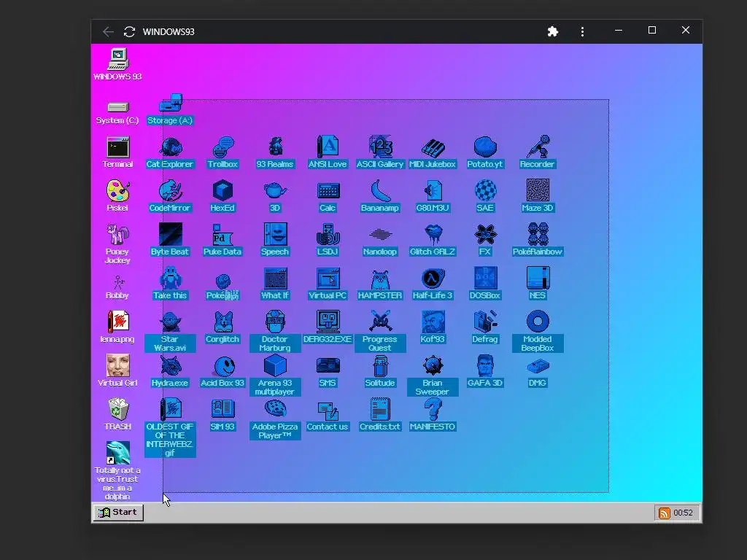Open the NES emulator icon
This screenshot has height=560, width=747.
(x=538, y=279)
